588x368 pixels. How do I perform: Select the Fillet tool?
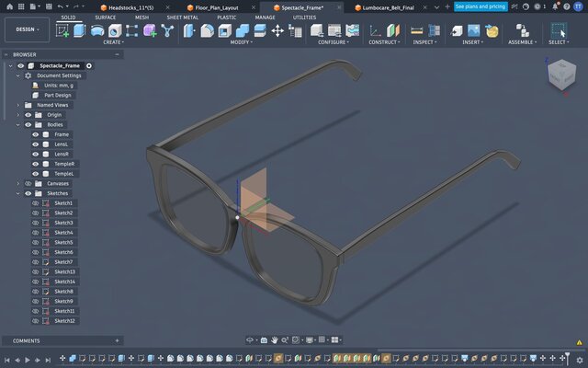[x=207, y=30]
